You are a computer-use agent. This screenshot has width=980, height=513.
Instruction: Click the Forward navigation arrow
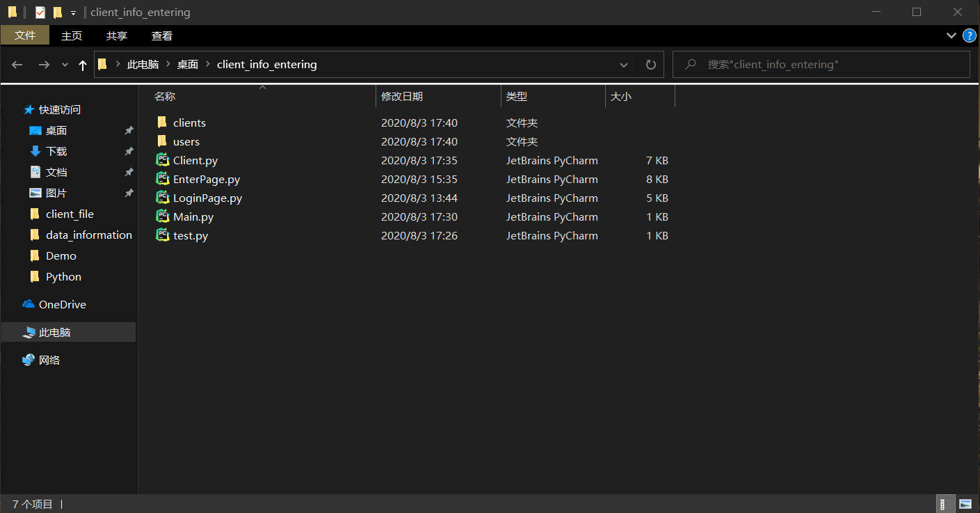click(44, 65)
